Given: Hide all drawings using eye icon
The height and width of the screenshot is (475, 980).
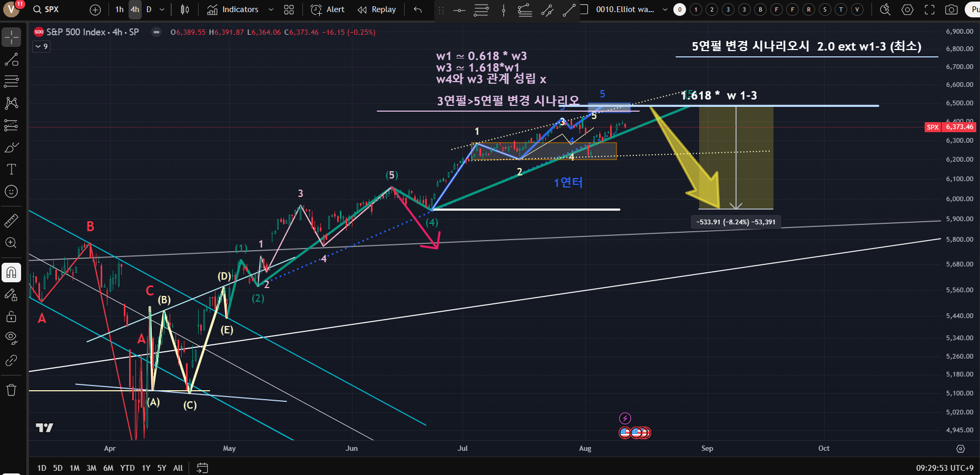Looking at the screenshot, I should click(x=11, y=338).
